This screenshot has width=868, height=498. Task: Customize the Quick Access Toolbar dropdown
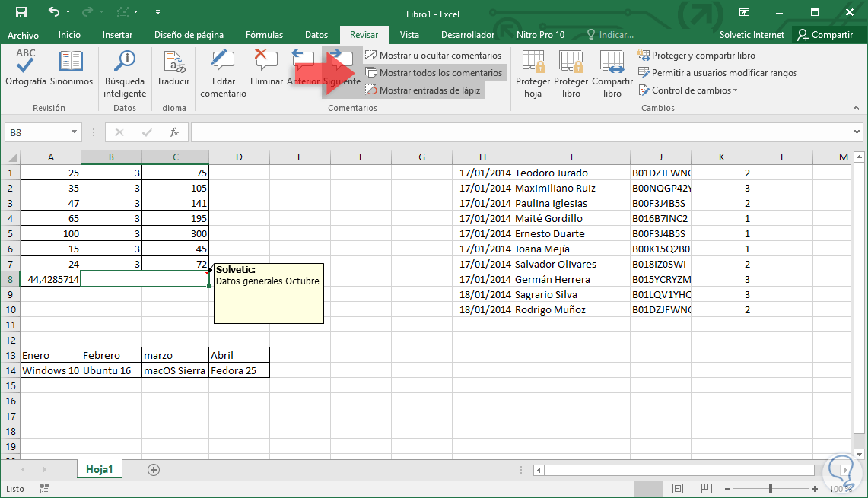pos(157,11)
